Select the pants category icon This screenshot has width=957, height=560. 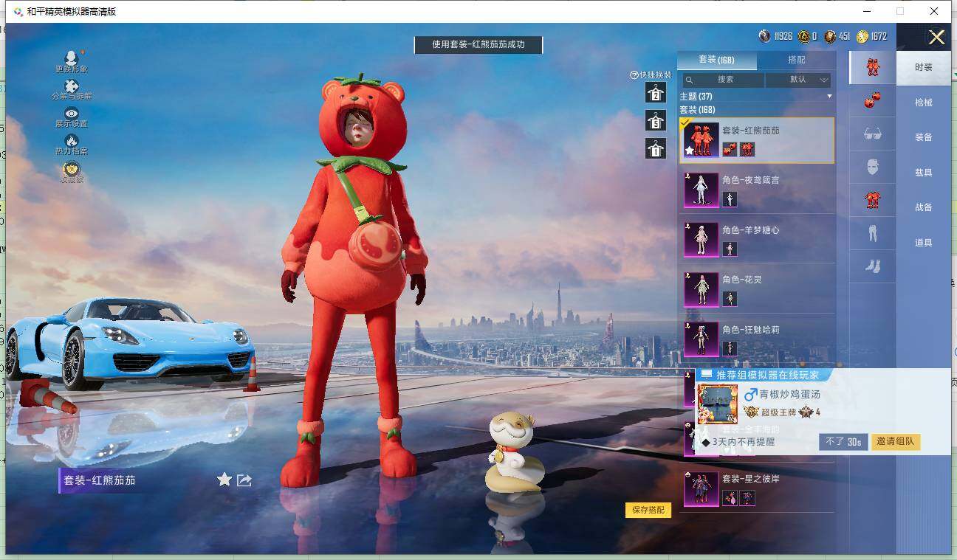873,232
